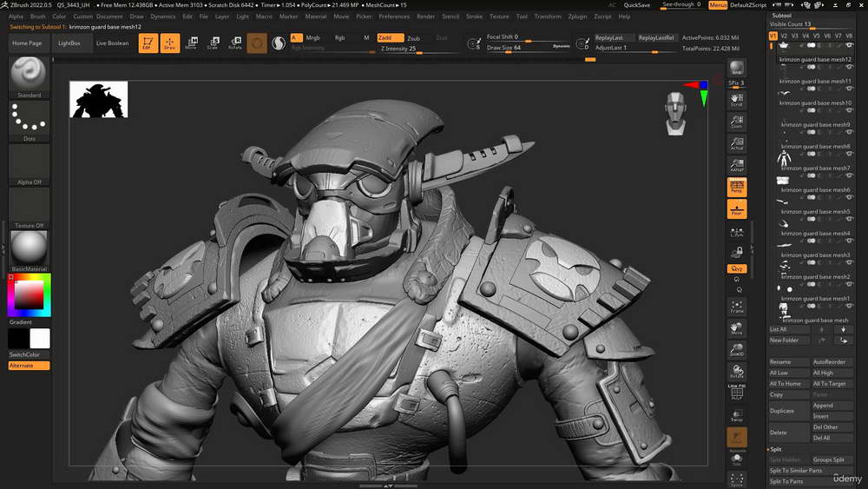The image size is (868, 489).
Task: Click the Move view icon in right shelf
Action: (x=736, y=328)
